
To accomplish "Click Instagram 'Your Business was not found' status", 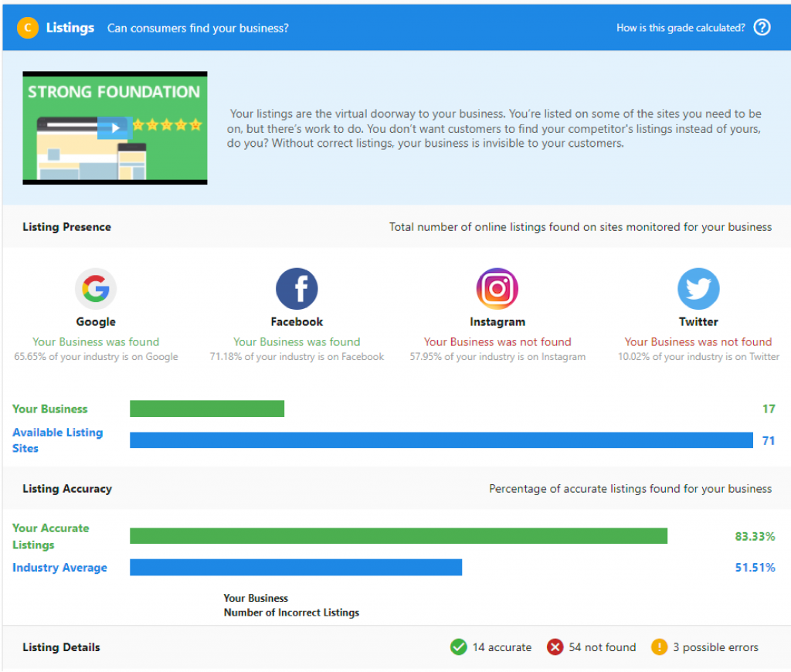I will (x=497, y=342).
